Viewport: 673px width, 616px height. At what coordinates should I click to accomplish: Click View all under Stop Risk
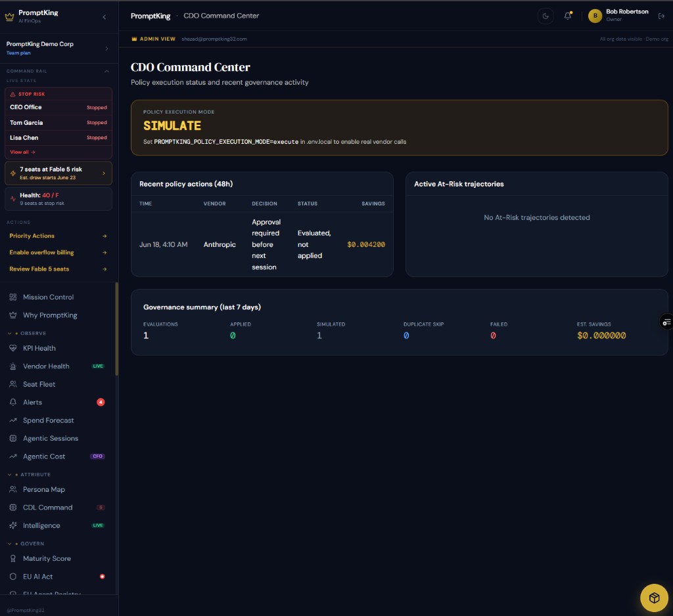pyautogui.click(x=22, y=152)
